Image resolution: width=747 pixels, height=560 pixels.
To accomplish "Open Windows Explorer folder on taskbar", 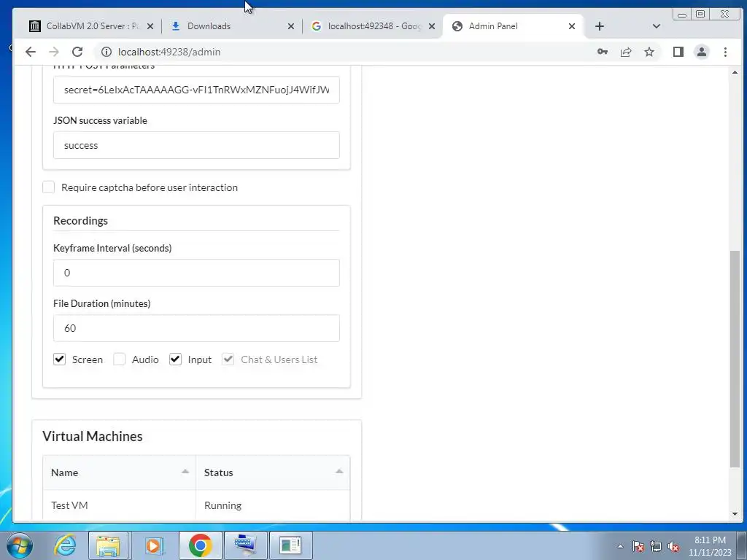I will 108,545.
